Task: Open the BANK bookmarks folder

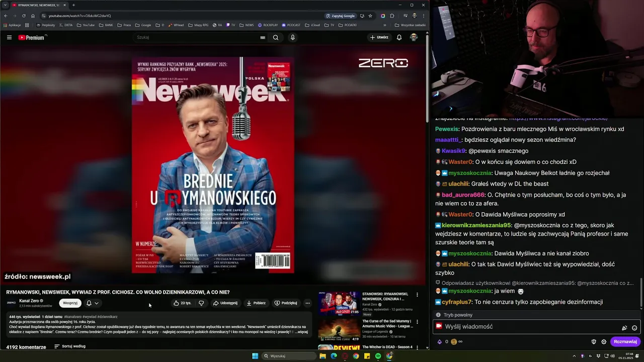Action: click(106, 25)
